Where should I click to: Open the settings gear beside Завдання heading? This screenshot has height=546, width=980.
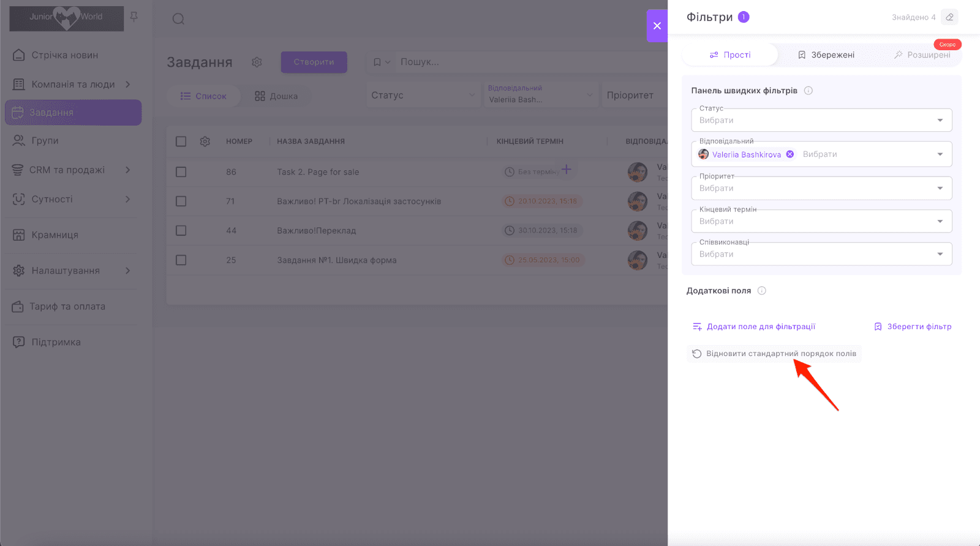(x=257, y=62)
